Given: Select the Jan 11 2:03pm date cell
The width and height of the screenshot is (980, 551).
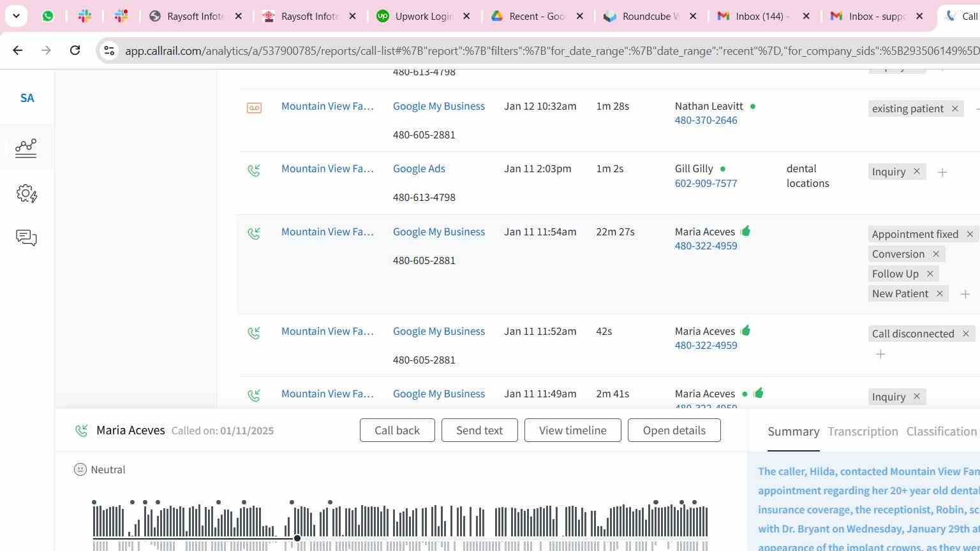Looking at the screenshot, I should 538,169.
